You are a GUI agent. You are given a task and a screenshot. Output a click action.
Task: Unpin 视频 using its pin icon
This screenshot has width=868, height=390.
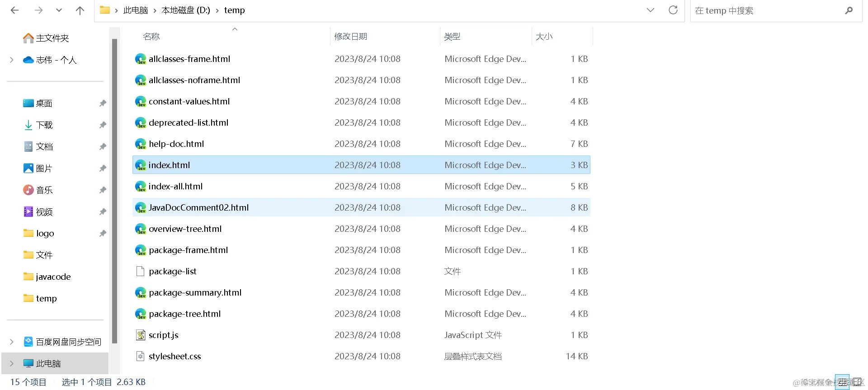(x=103, y=212)
